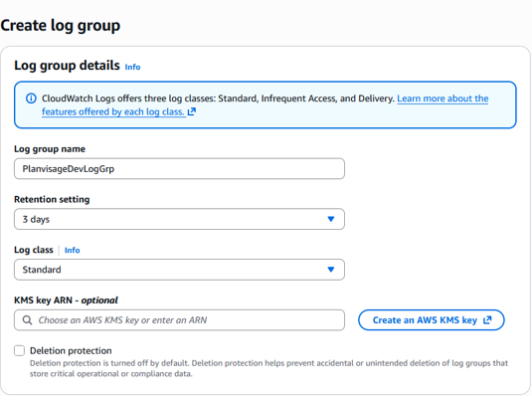
Task: Click the arrow on the Standard dropdown
Action: pos(331,270)
